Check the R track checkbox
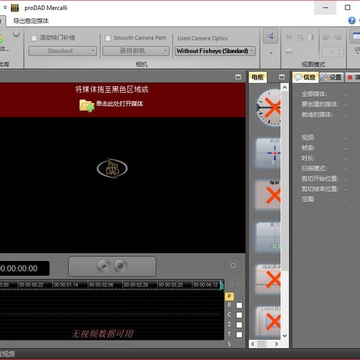This screenshot has height=360, width=360. (x=239, y=305)
